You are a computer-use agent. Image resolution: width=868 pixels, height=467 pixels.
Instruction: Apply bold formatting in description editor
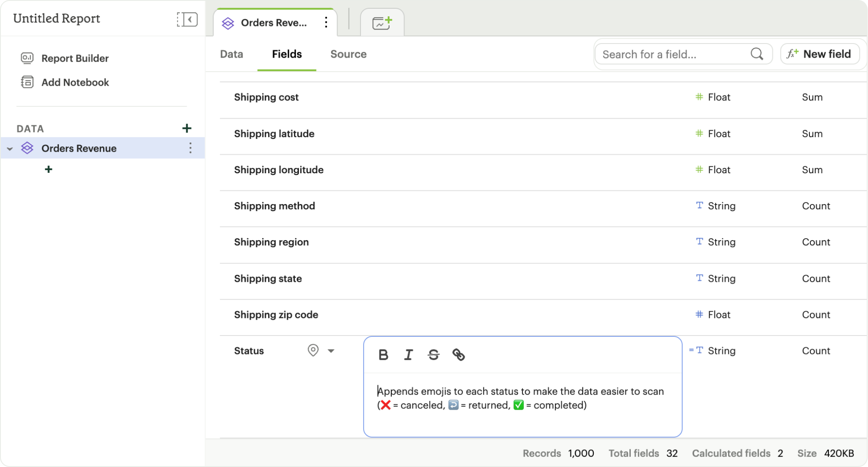(383, 355)
